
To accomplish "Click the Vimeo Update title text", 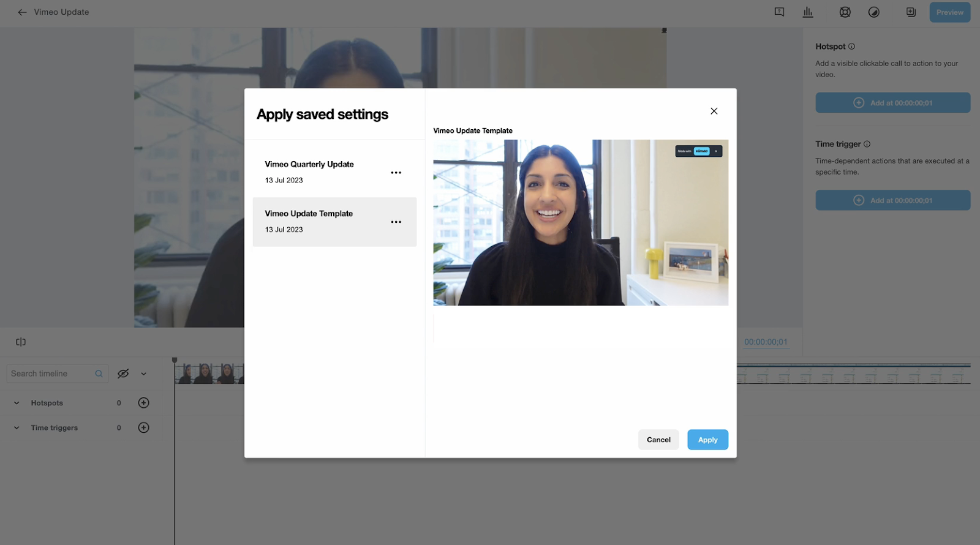I will (x=61, y=12).
